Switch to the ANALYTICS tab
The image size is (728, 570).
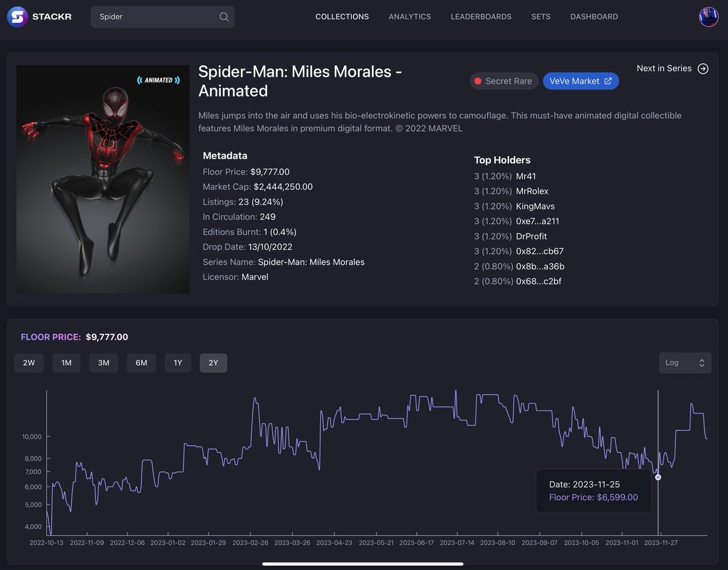pos(409,16)
